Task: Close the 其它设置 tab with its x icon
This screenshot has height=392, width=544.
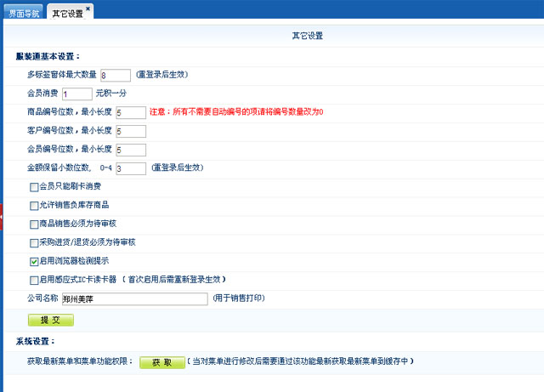Action: [x=88, y=9]
